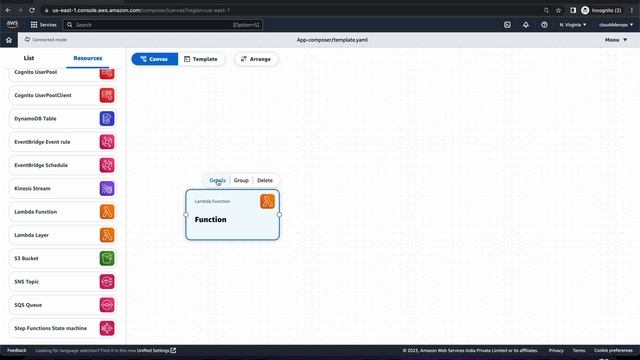Viewport: 640px width, 360px height.
Task: Open the Unified Settings link
Action: click(x=156, y=350)
